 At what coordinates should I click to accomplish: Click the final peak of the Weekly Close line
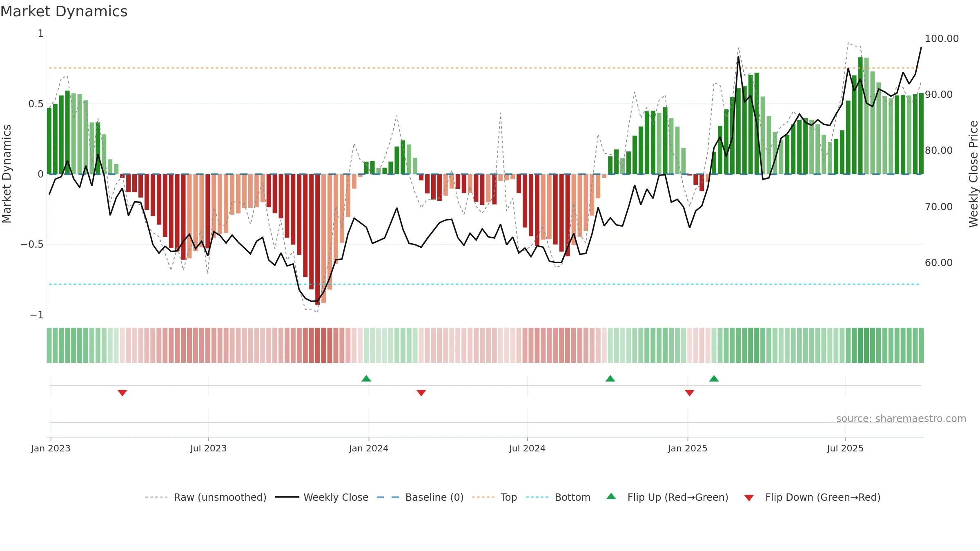click(x=921, y=47)
